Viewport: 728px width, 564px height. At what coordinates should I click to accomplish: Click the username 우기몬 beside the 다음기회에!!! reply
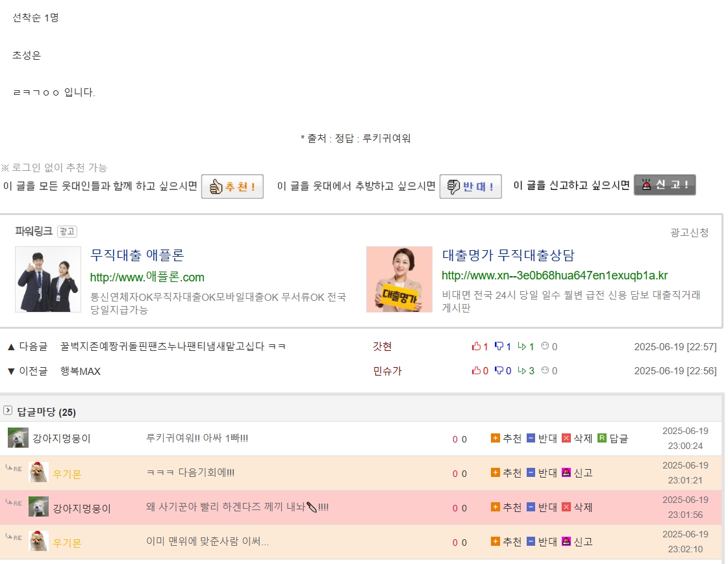coord(68,474)
